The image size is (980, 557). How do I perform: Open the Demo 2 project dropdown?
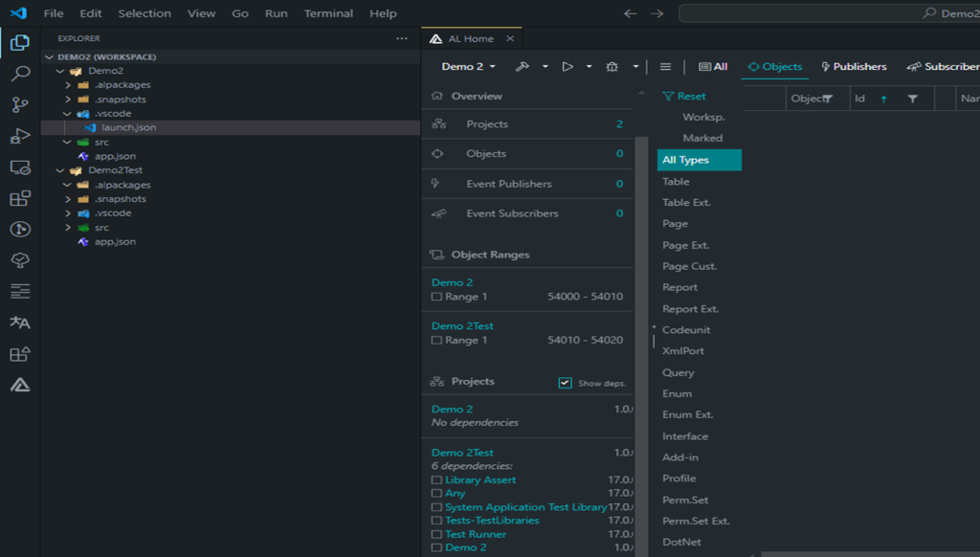468,66
